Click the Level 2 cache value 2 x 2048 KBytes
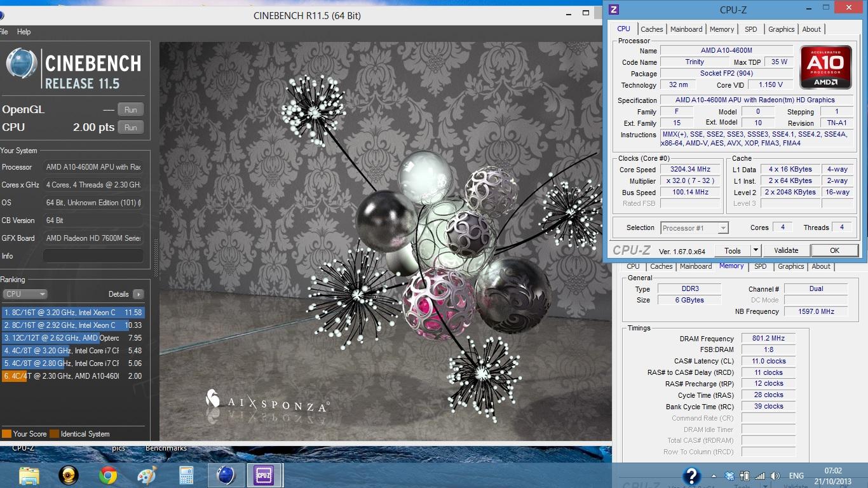Image resolution: width=868 pixels, height=488 pixels. coord(790,193)
